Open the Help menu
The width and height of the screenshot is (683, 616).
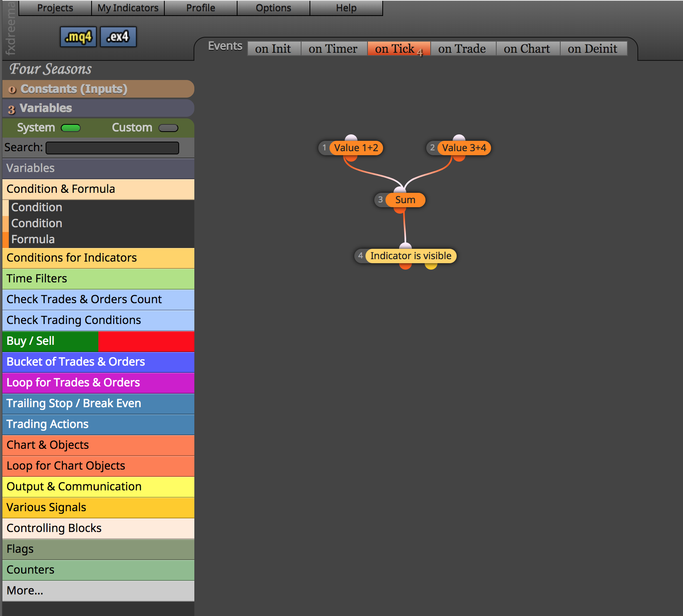pos(346,8)
